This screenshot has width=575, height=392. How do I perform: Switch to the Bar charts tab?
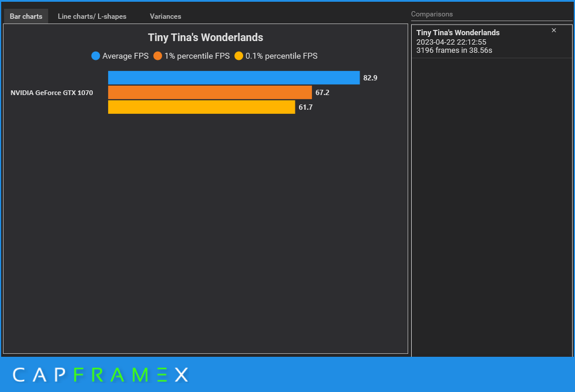[26, 16]
